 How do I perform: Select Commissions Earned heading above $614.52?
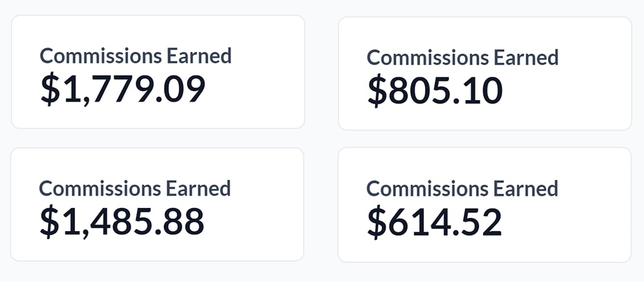point(462,189)
